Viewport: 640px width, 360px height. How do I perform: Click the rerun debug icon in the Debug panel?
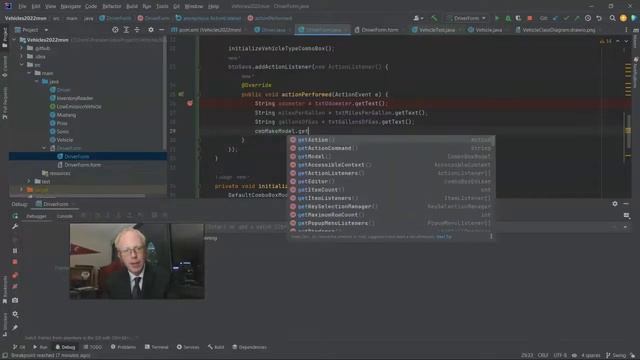click(15, 216)
